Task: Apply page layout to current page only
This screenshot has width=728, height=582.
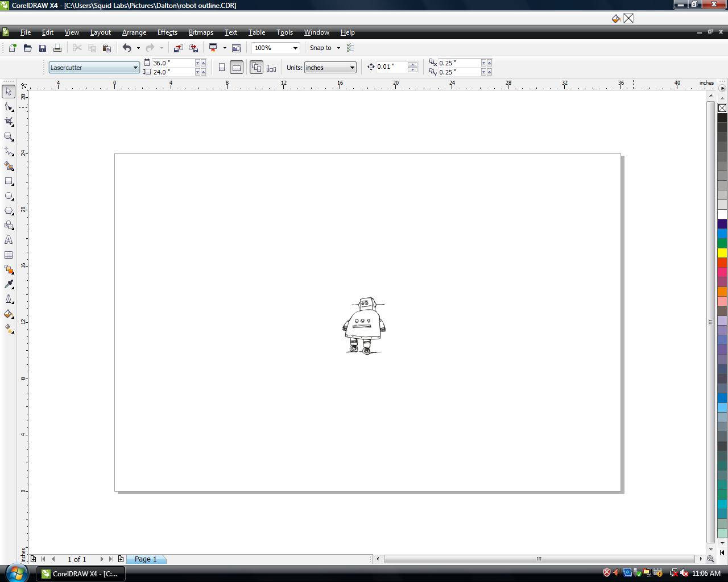Action: coord(271,68)
